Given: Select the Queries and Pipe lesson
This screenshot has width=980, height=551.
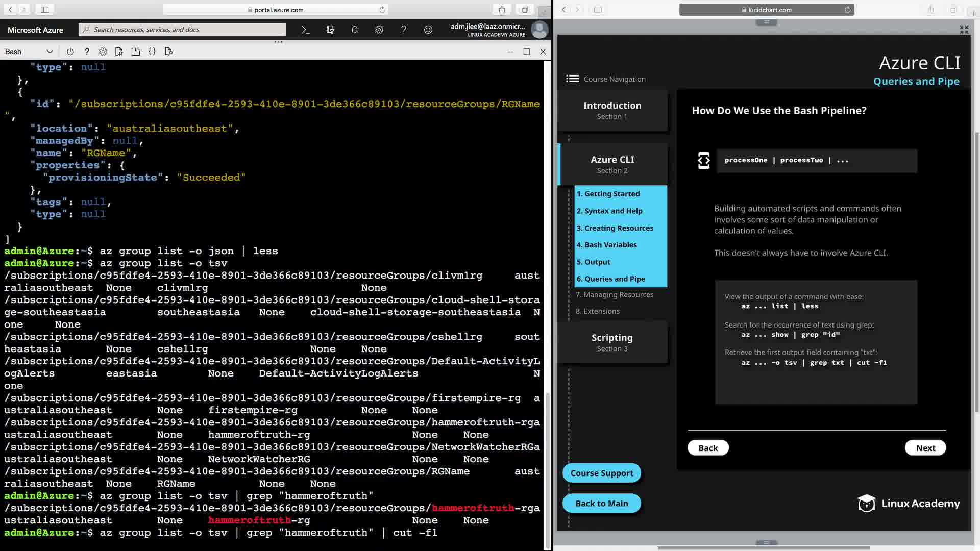Looking at the screenshot, I should (x=615, y=279).
